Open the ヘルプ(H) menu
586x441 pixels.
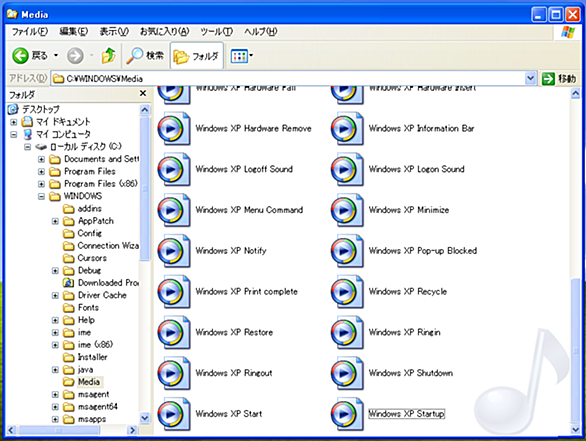(x=260, y=32)
